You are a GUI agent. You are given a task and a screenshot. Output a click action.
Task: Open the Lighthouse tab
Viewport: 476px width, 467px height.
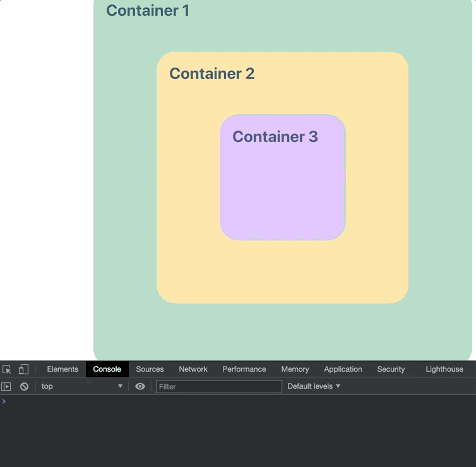[444, 369]
